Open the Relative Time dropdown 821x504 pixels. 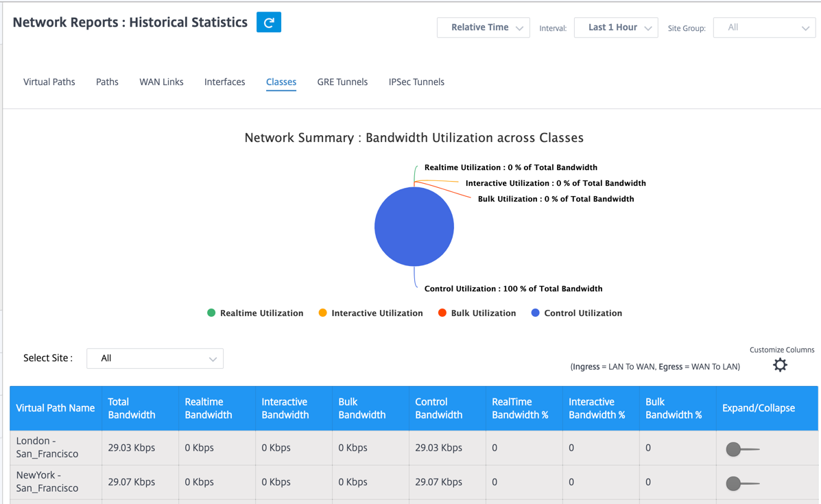click(484, 27)
